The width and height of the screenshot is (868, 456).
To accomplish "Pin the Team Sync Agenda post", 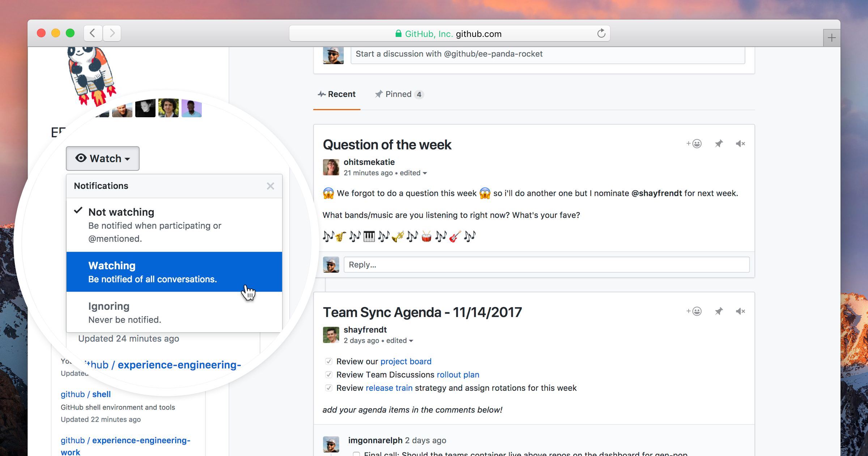I will pos(718,311).
